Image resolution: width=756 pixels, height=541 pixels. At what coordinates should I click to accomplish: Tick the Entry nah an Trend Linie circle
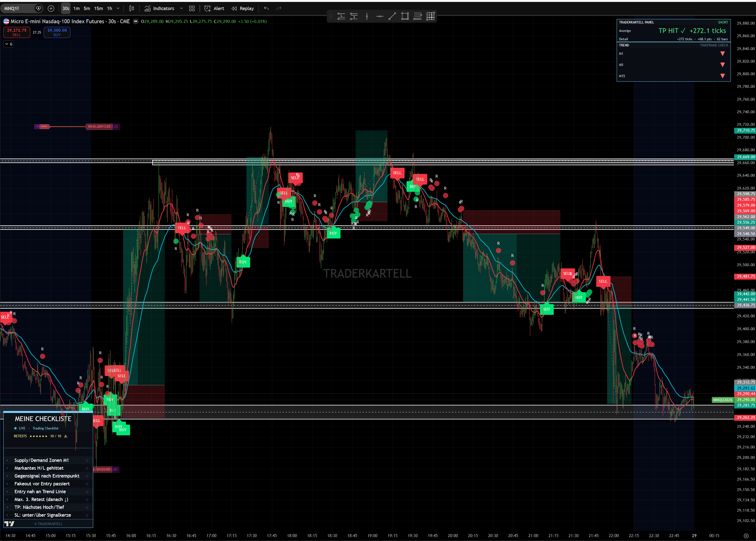pyautogui.click(x=87, y=492)
